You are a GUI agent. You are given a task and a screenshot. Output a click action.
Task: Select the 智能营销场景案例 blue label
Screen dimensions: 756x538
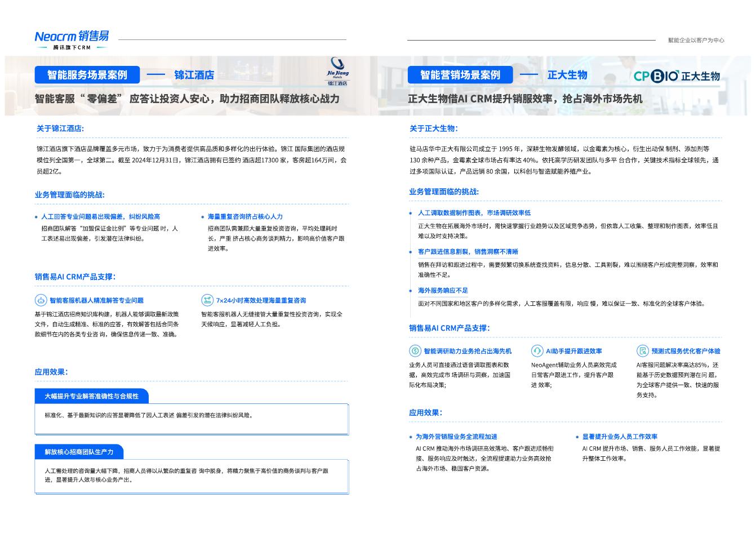pyautogui.click(x=460, y=75)
